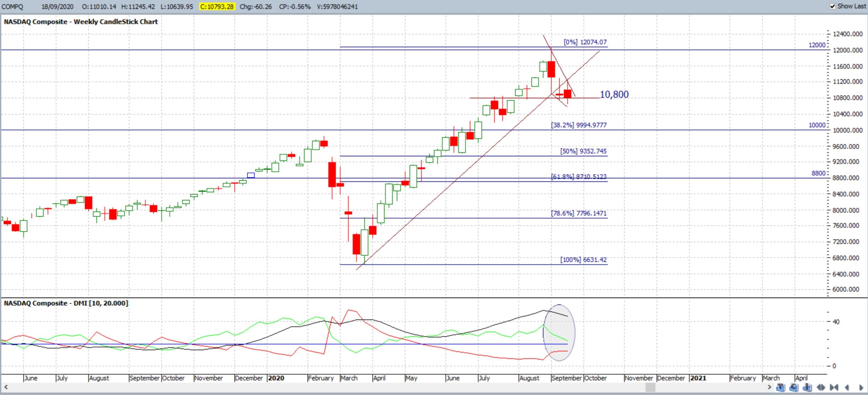The width and height of the screenshot is (868, 395).
Task: Click the percent change CP:-0.56%
Action: (295, 7)
